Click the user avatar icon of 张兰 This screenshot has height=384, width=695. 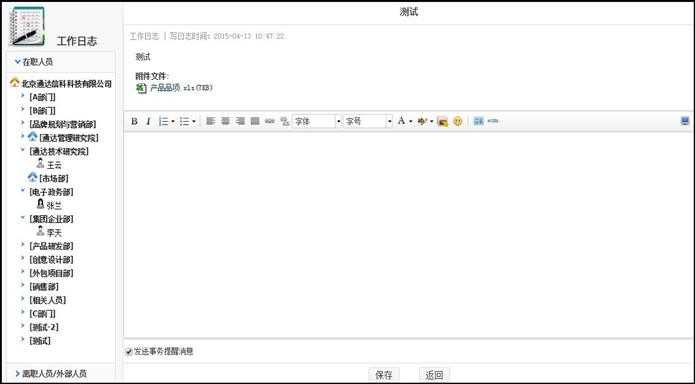[40, 204]
